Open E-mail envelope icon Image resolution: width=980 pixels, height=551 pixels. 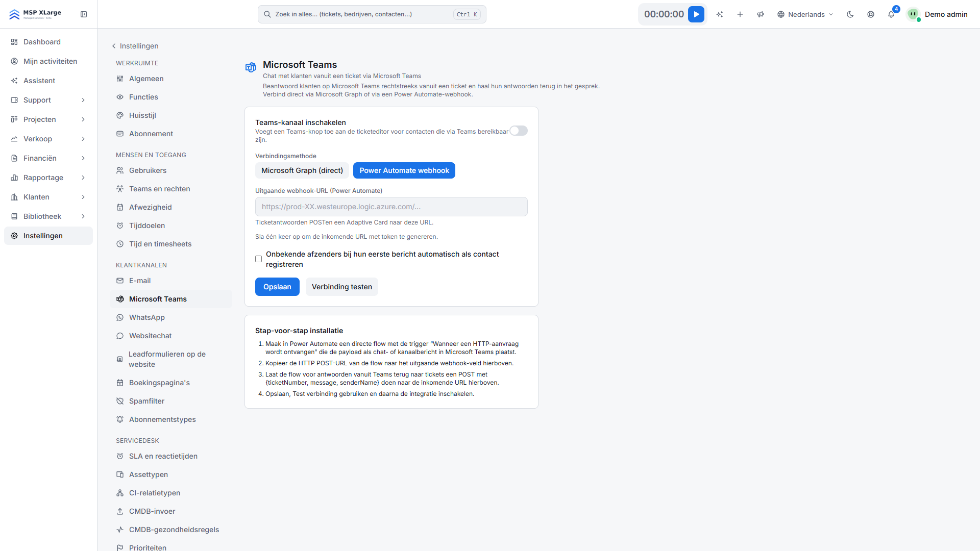tap(120, 281)
